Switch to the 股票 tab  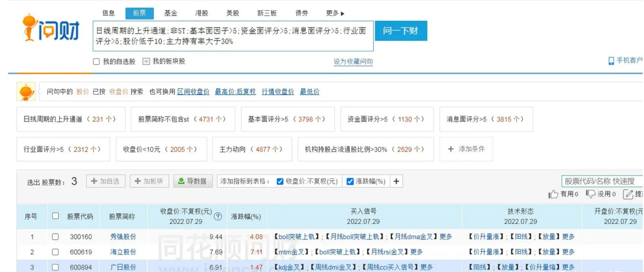pos(139,13)
